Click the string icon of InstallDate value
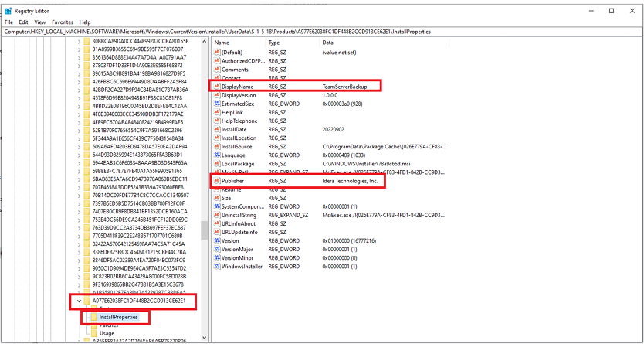Viewport: 644px width, 344px height. coord(217,129)
